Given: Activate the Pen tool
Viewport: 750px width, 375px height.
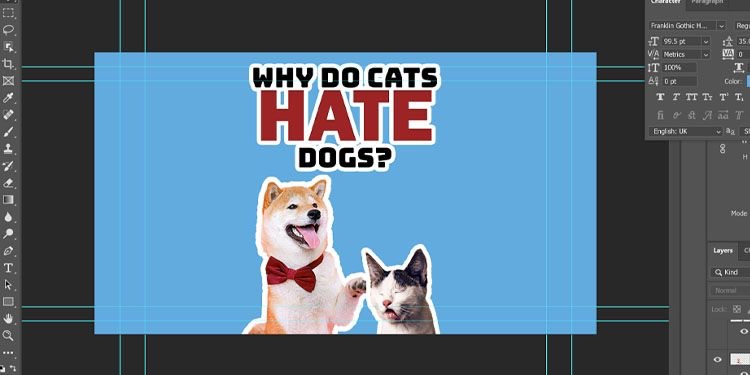Looking at the screenshot, I should pos(8,251).
